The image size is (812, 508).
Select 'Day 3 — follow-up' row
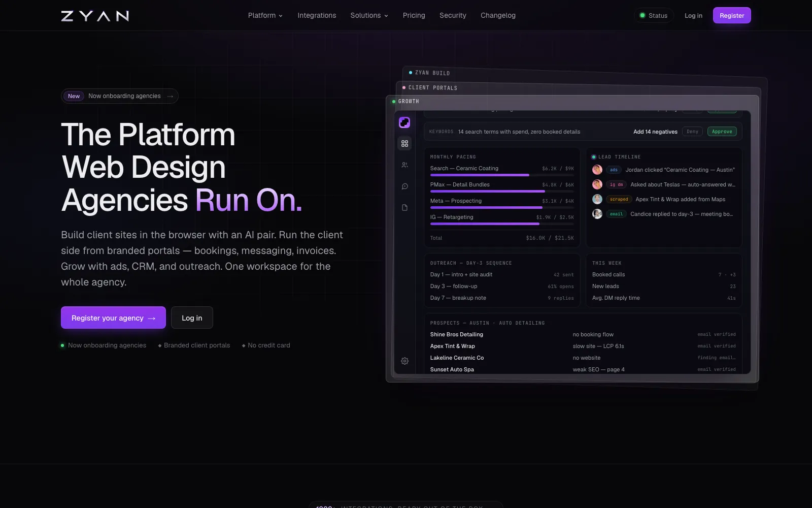(502, 286)
